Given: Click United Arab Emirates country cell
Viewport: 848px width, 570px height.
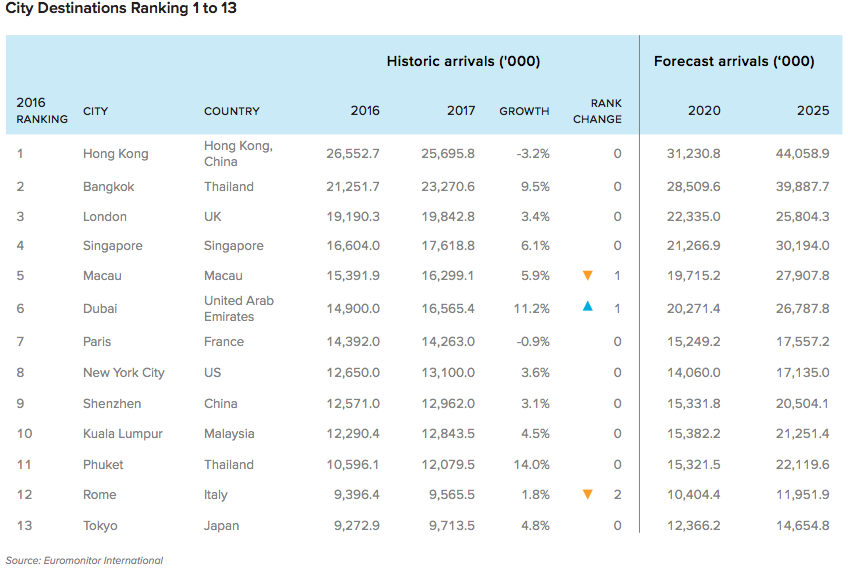Looking at the screenshot, I should tap(238, 308).
